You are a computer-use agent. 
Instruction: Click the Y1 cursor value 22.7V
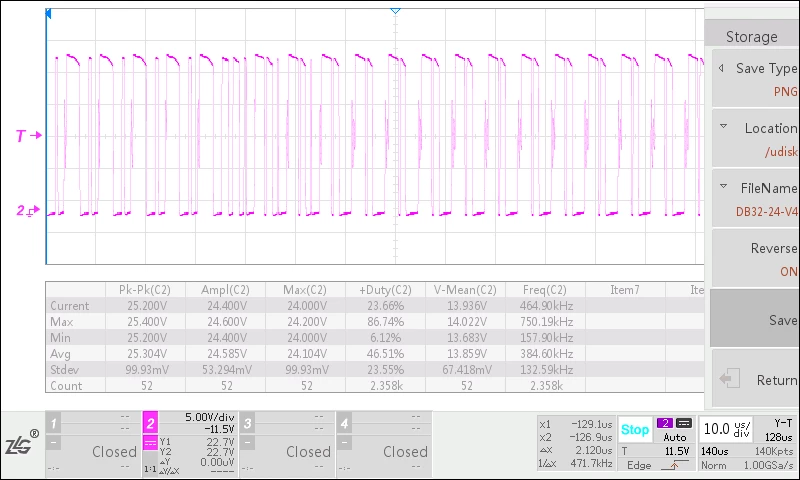pos(220,442)
